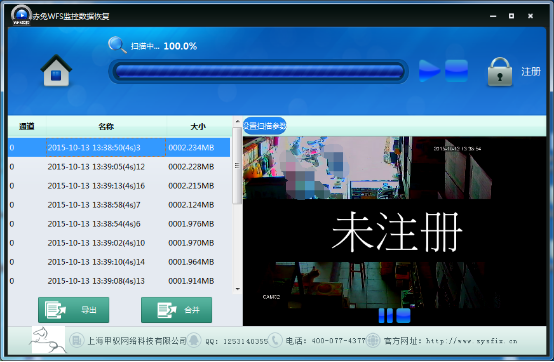554x362 pixels.
Task: Open registration via the padlock icon
Action: click(500, 72)
